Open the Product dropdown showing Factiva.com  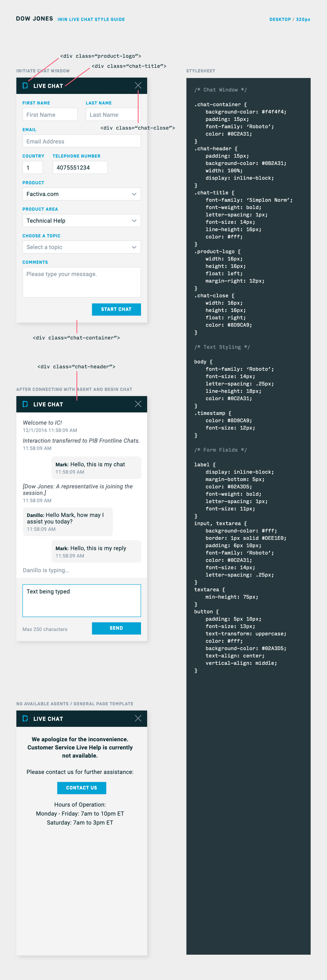81,194
